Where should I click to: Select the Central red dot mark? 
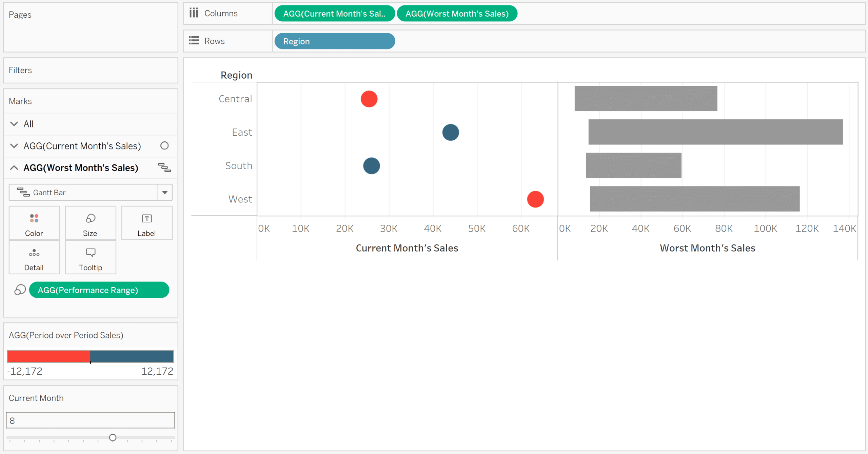369,99
